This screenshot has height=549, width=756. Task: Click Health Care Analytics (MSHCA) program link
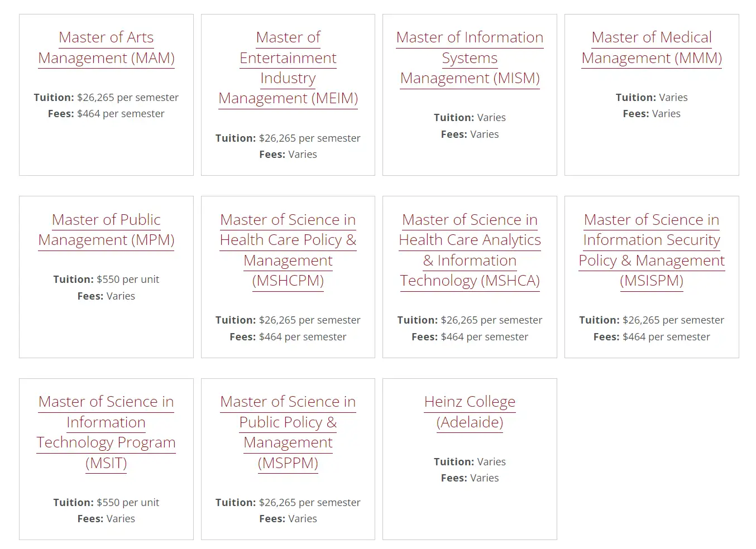[470, 250]
